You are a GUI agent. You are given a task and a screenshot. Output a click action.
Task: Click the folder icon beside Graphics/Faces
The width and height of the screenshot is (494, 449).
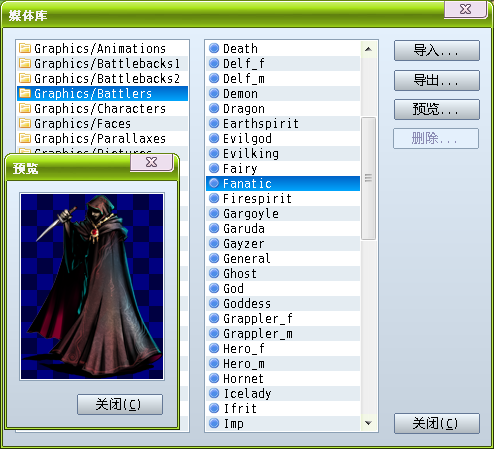click(25, 123)
